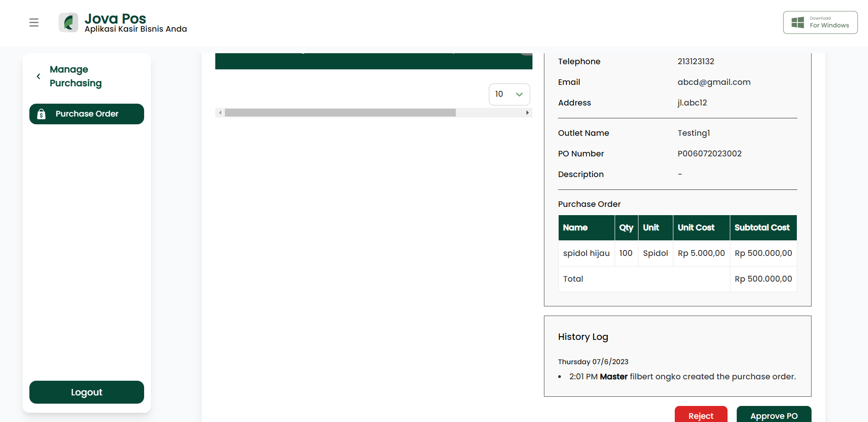Click the green chevron in page size selector

coord(520,94)
